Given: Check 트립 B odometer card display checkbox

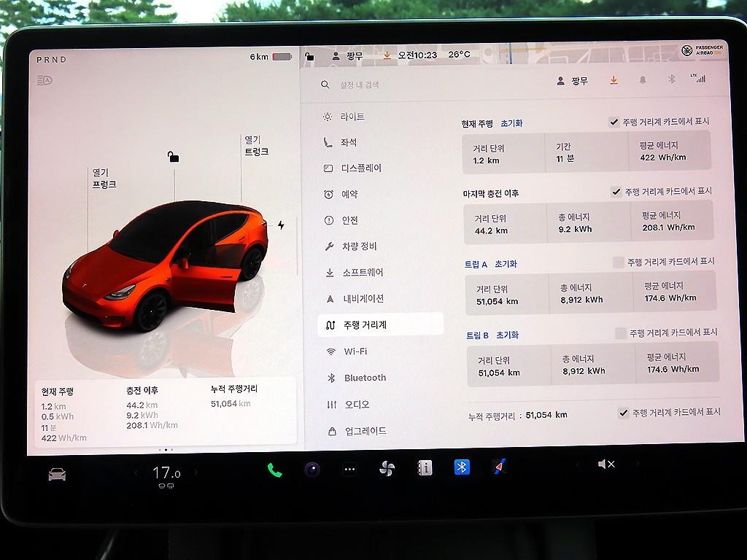Looking at the screenshot, I should [x=621, y=333].
